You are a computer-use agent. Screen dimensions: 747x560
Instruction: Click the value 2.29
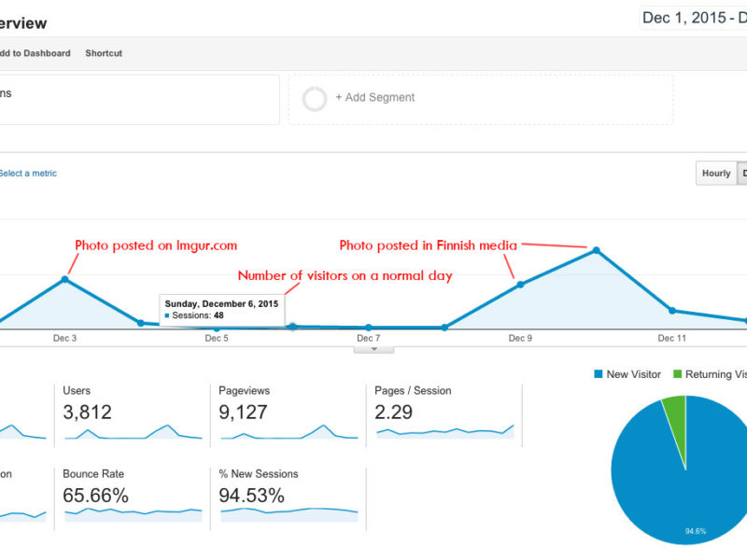point(393,413)
